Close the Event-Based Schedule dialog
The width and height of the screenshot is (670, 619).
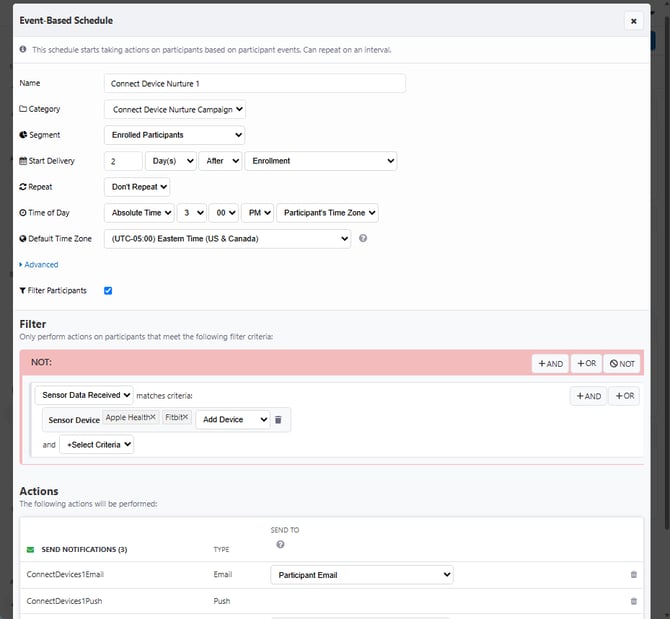[x=633, y=20]
